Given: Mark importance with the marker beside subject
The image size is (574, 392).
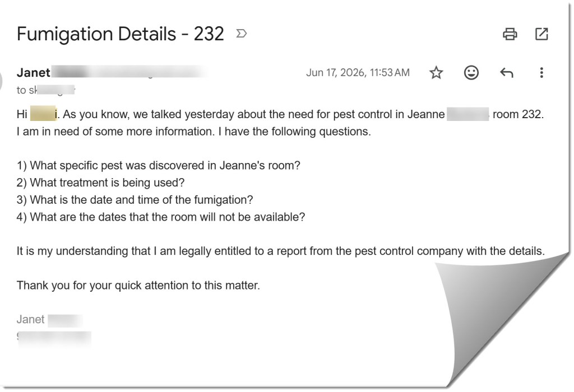Looking at the screenshot, I should (x=241, y=34).
